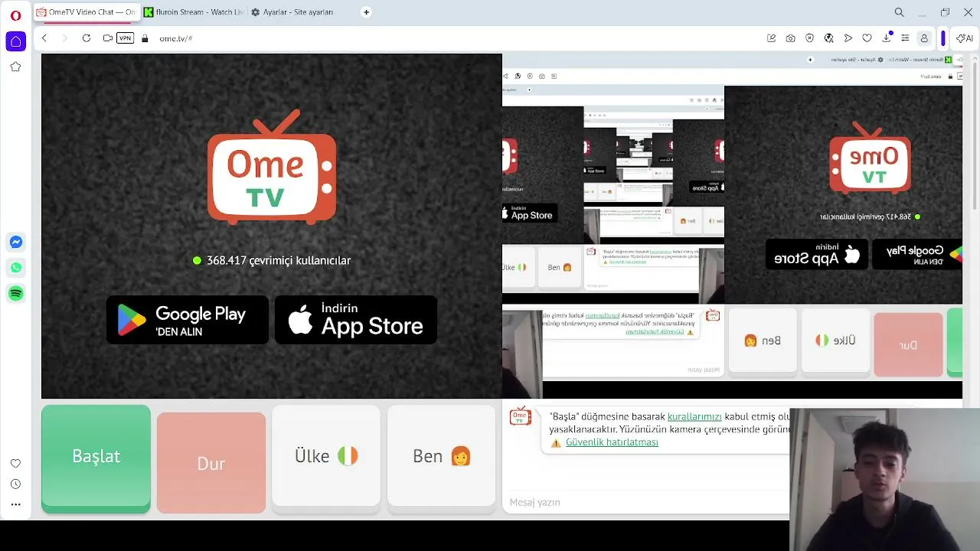
Task: Go back to the previous page
Action: click(x=44, y=38)
